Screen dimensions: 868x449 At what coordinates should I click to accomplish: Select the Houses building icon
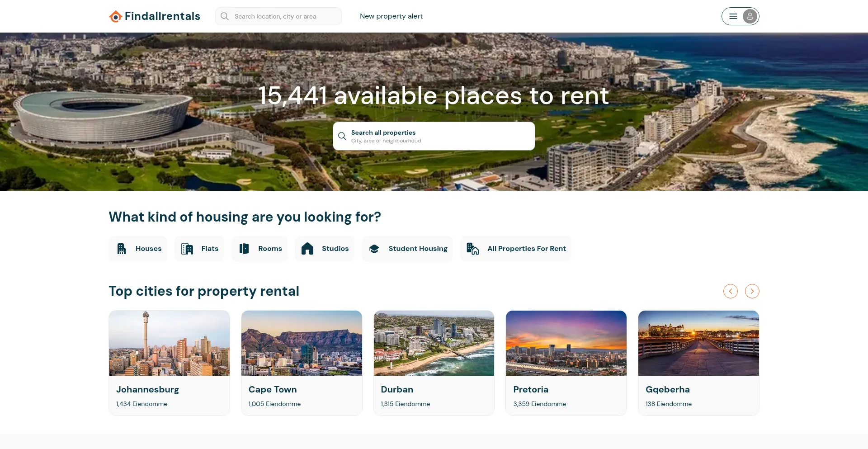click(x=122, y=249)
